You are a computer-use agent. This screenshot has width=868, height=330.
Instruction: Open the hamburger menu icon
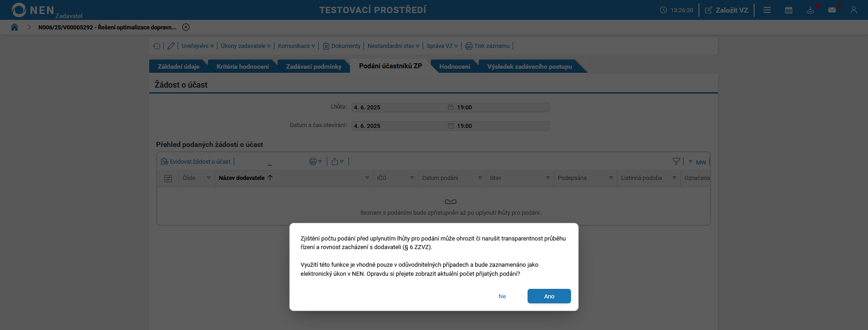tap(767, 10)
